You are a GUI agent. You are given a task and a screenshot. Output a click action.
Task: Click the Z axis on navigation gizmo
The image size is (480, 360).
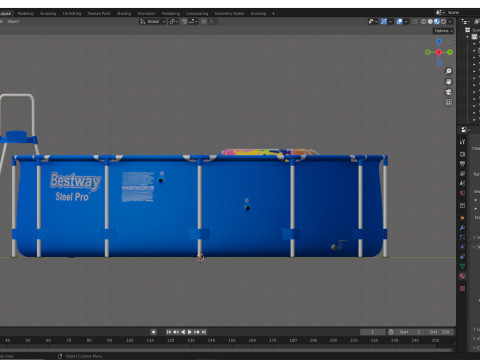tap(439, 41)
